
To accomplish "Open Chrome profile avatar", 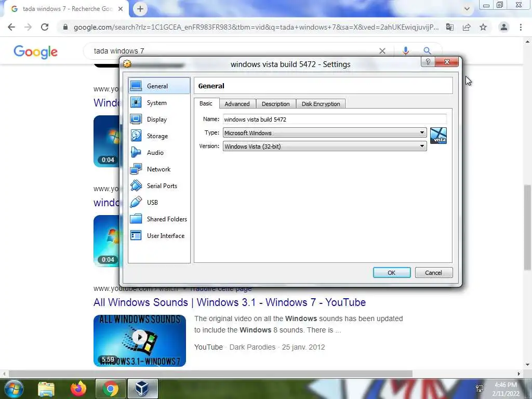I will 504,27.
